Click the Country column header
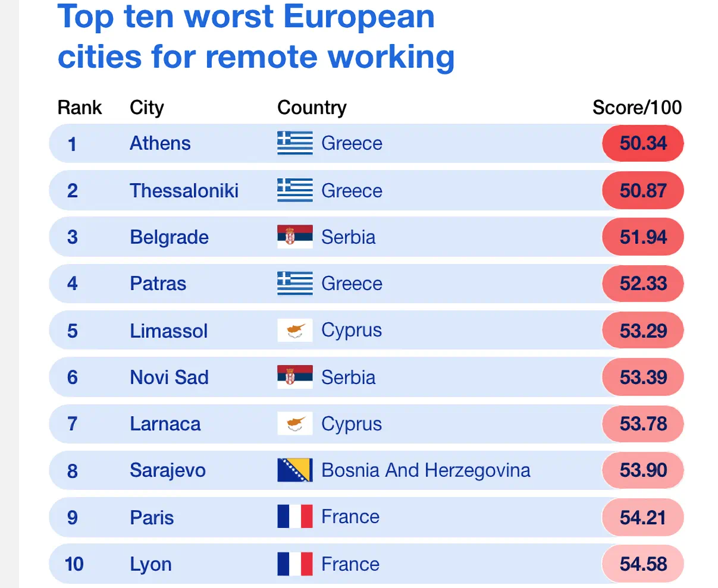This screenshot has height=588, width=718. point(312,108)
